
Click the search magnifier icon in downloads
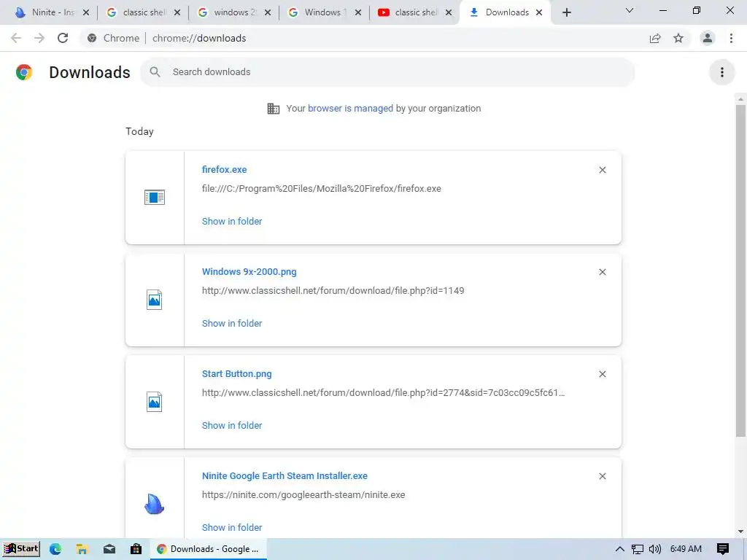155,72
